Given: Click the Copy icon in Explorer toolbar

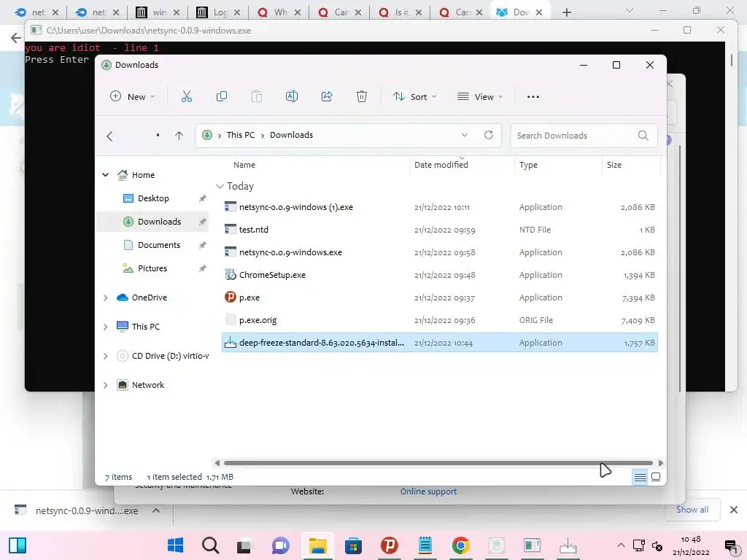Looking at the screenshot, I should pos(222,97).
